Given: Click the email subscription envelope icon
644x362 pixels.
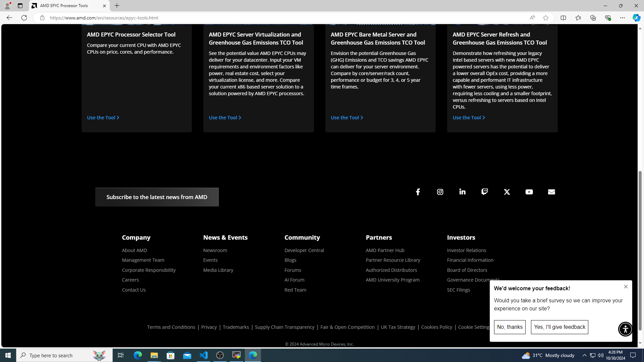Looking at the screenshot, I should 551,192.
